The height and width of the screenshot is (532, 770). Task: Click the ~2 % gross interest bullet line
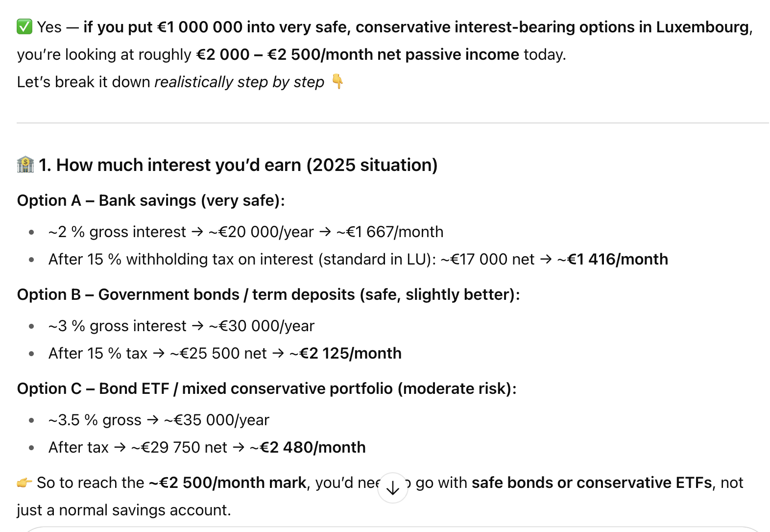(x=245, y=232)
